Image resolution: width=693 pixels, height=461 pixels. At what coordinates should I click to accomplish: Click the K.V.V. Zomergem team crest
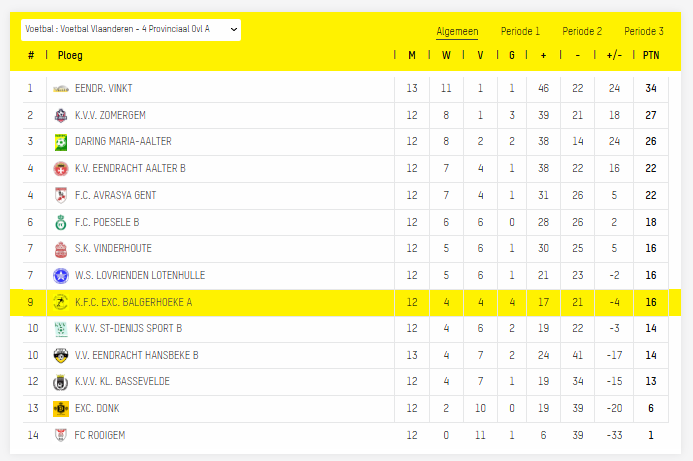(x=61, y=115)
